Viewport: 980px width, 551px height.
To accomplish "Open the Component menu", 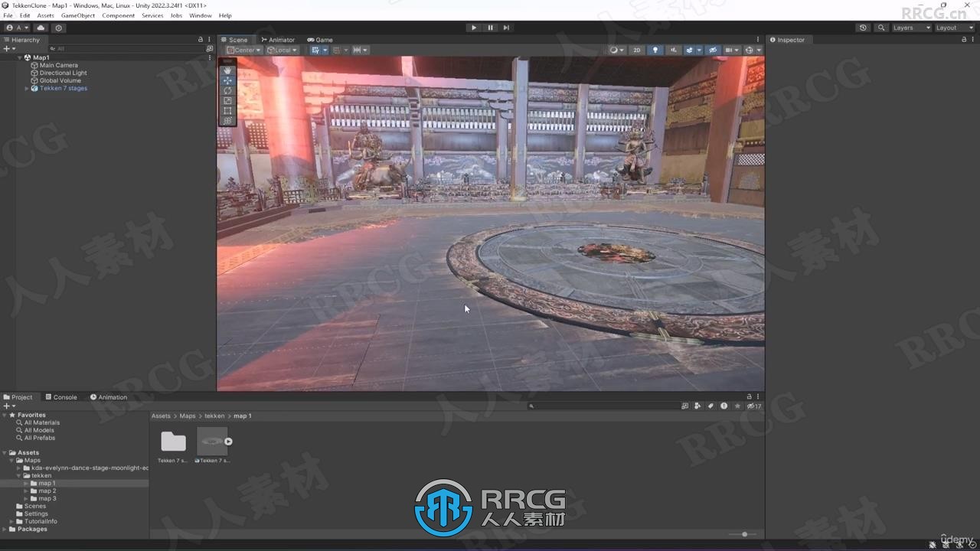I will [x=119, y=15].
